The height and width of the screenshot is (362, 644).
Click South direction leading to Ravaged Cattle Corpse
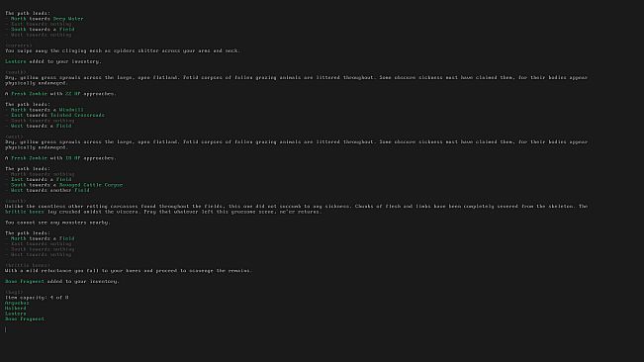click(x=18, y=185)
